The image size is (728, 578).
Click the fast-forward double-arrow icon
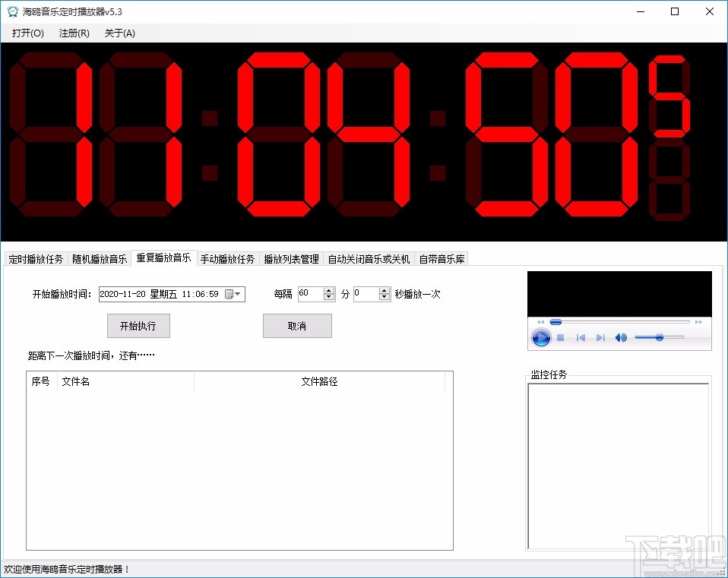pyautogui.click(x=698, y=321)
